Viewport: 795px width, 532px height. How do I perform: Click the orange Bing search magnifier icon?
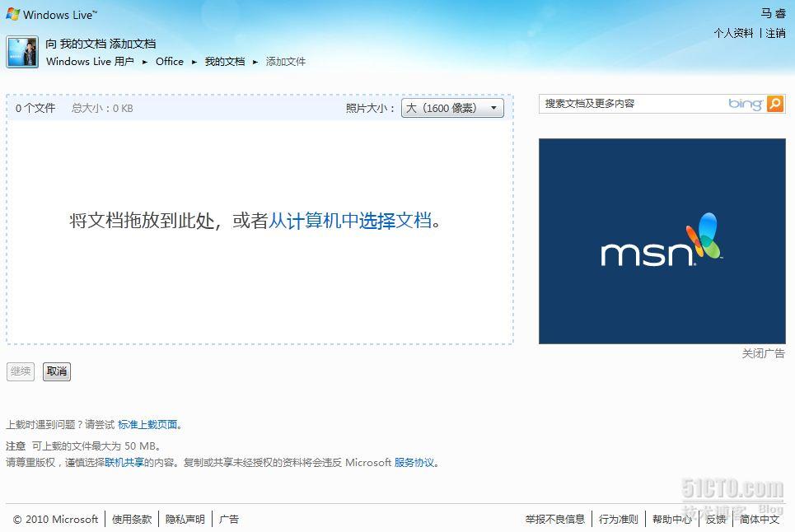775,104
